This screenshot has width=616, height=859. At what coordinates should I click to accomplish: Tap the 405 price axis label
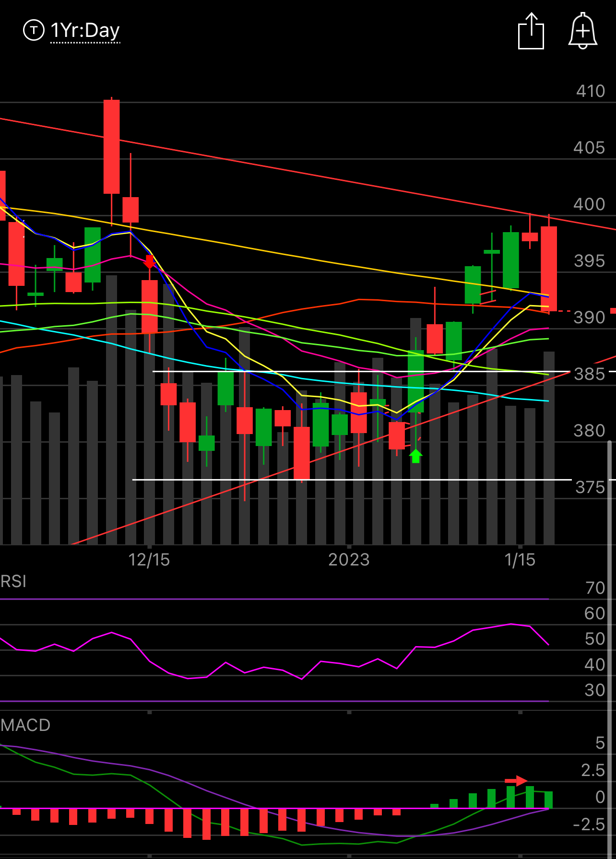(x=590, y=148)
